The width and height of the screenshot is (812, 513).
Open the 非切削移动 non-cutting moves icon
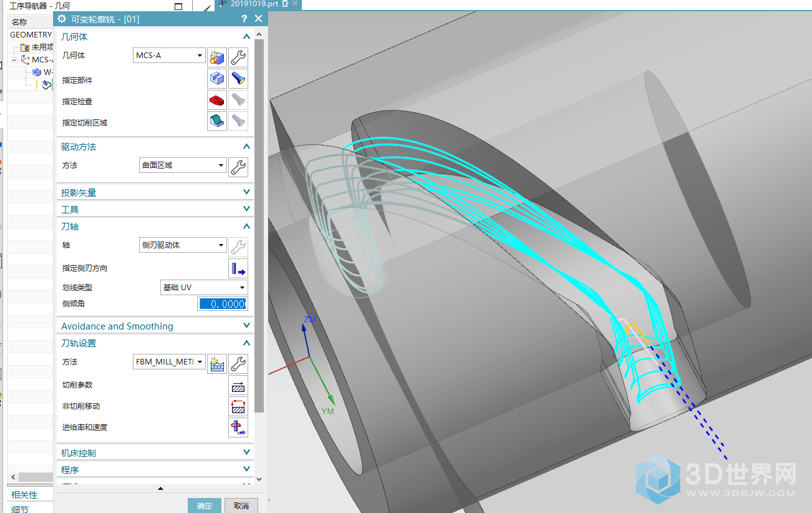pyautogui.click(x=238, y=406)
